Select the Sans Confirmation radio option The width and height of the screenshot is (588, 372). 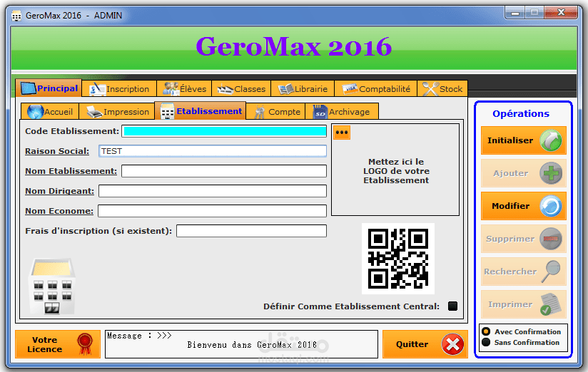[x=486, y=342]
